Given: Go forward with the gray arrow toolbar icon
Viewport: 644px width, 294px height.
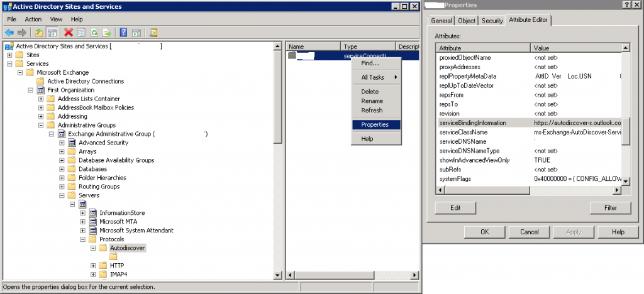Looking at the screenshot, I should click(22, 33).
